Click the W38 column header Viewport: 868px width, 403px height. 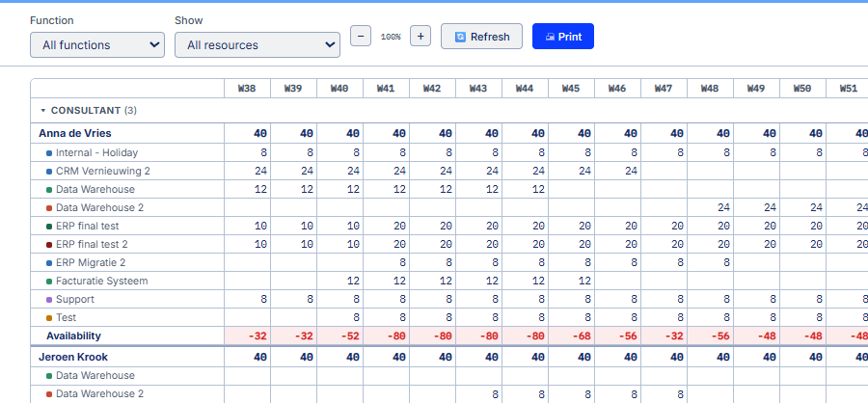(247, 89)
